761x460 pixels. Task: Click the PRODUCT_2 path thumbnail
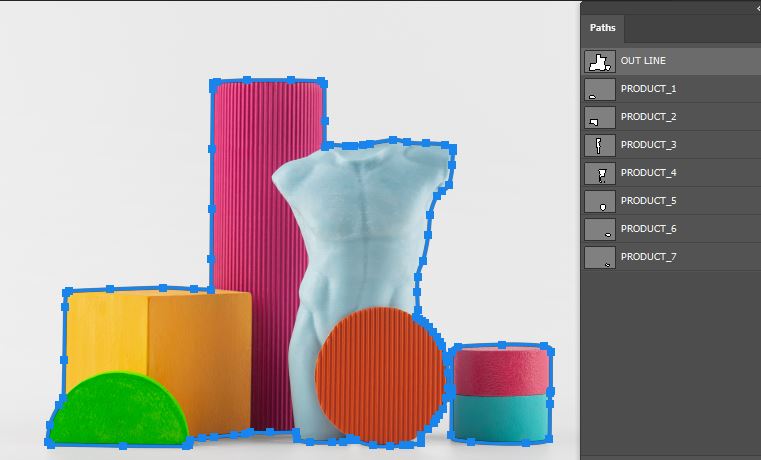tap(600, 118)
